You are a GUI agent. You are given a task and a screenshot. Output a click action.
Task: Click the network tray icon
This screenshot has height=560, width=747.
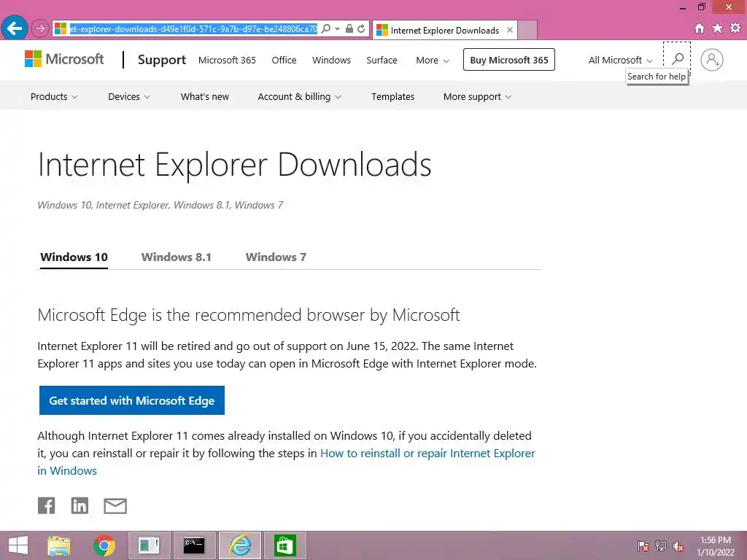(661, 546)
